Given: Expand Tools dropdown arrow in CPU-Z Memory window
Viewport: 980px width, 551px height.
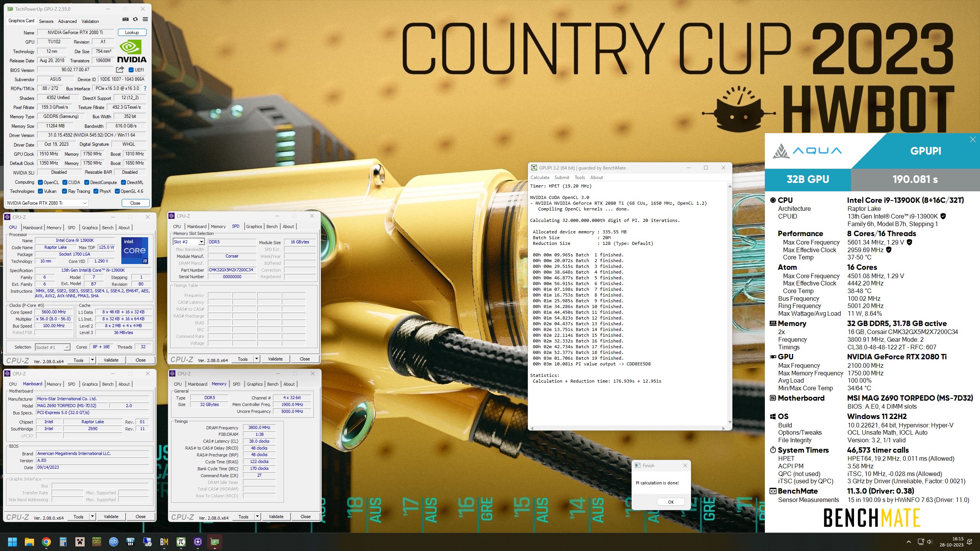Looking at the screenshot, I should tap(257, 517).
